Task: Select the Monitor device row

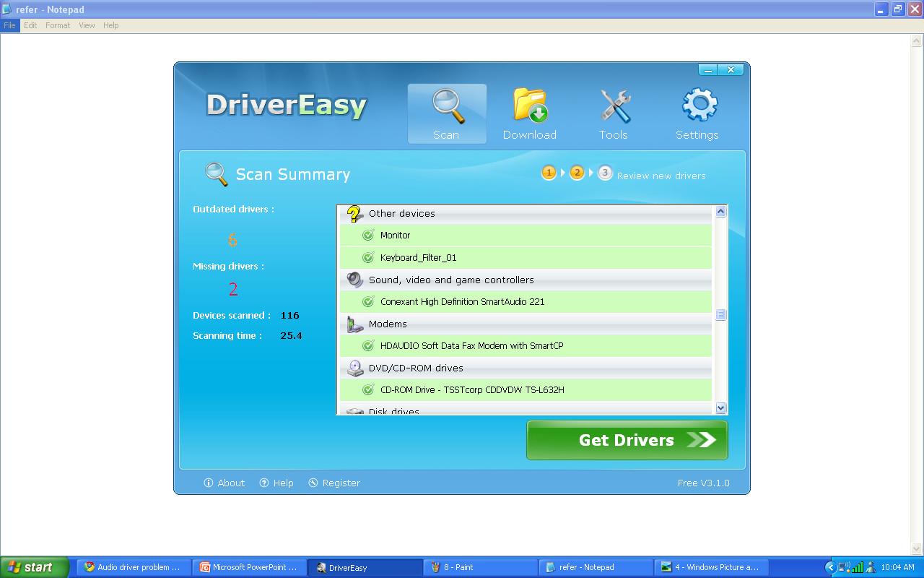Action: (x=526, y=236)
